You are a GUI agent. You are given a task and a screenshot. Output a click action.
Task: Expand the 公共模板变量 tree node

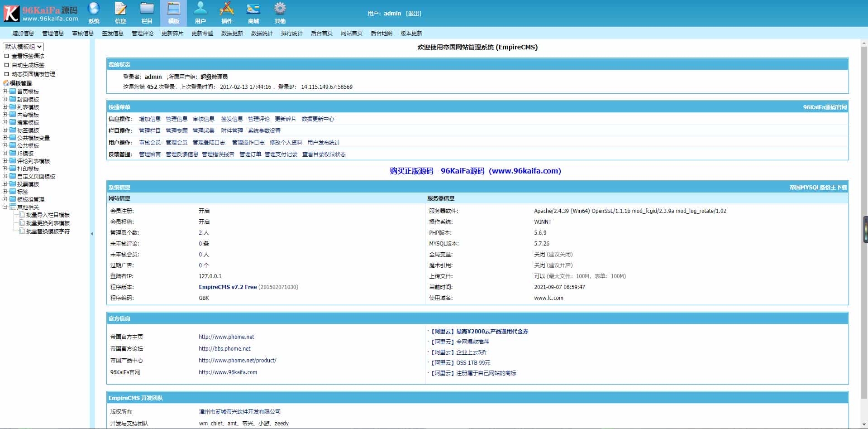coord(5,138)
